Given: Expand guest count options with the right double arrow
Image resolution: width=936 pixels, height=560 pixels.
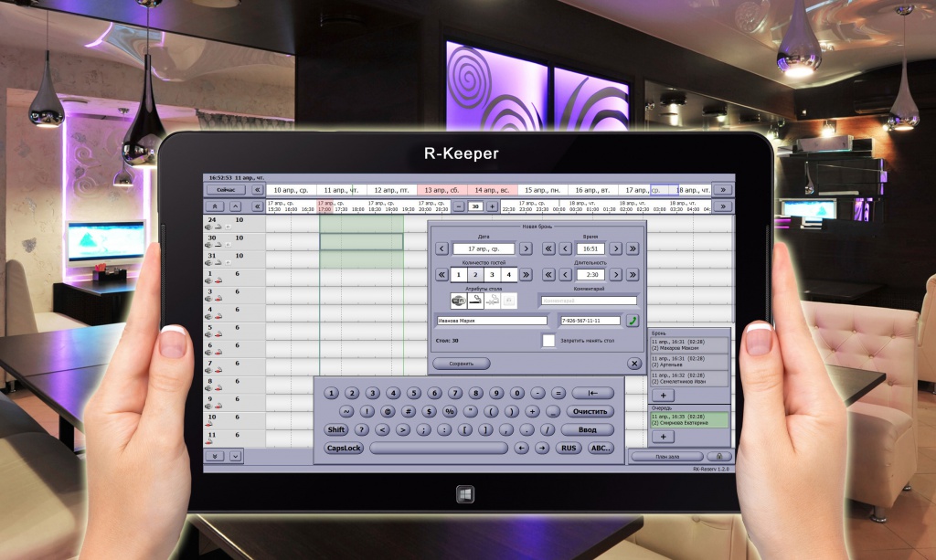Looking at the screenshot, I should pos(526,274).
